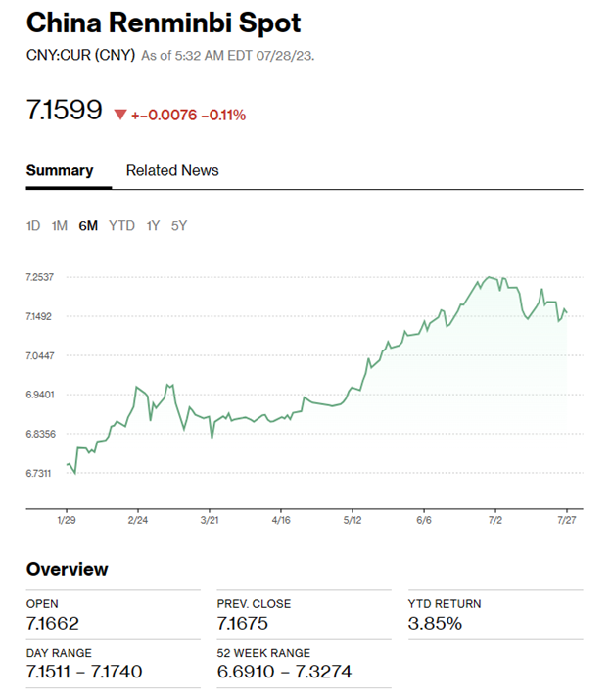
Task: Open the Related News tab
Action: pos(172,170)
